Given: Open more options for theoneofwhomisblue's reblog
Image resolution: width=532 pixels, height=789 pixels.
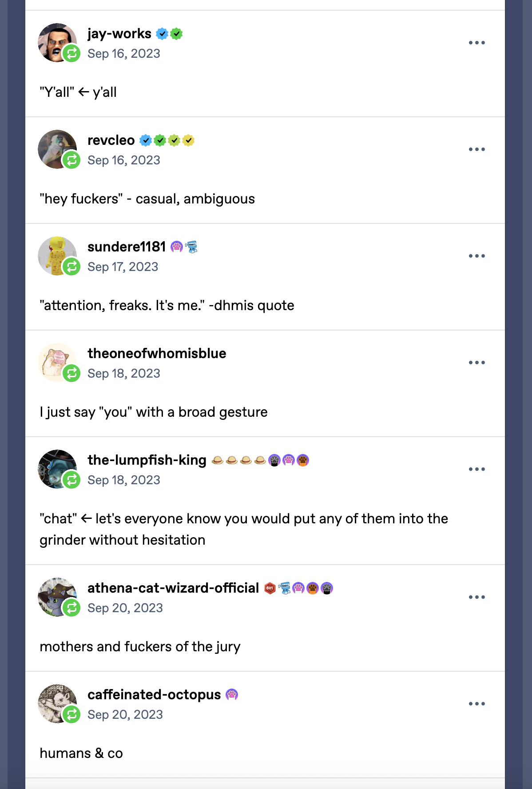Looking at the screenshot, I should pos(476,363).
